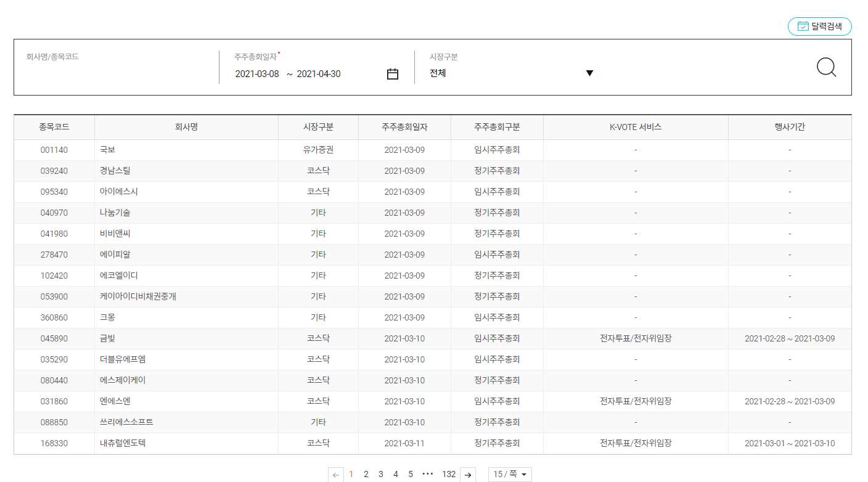Select company name 엔에스엔
This screenshot has height=482, width=868.
(x=115, y=401)
